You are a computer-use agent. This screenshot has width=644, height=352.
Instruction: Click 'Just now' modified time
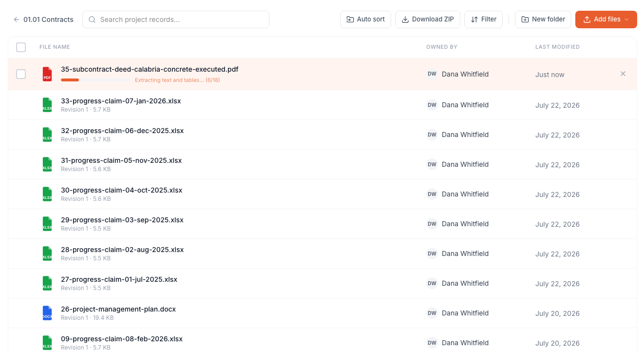coord(550,75)
